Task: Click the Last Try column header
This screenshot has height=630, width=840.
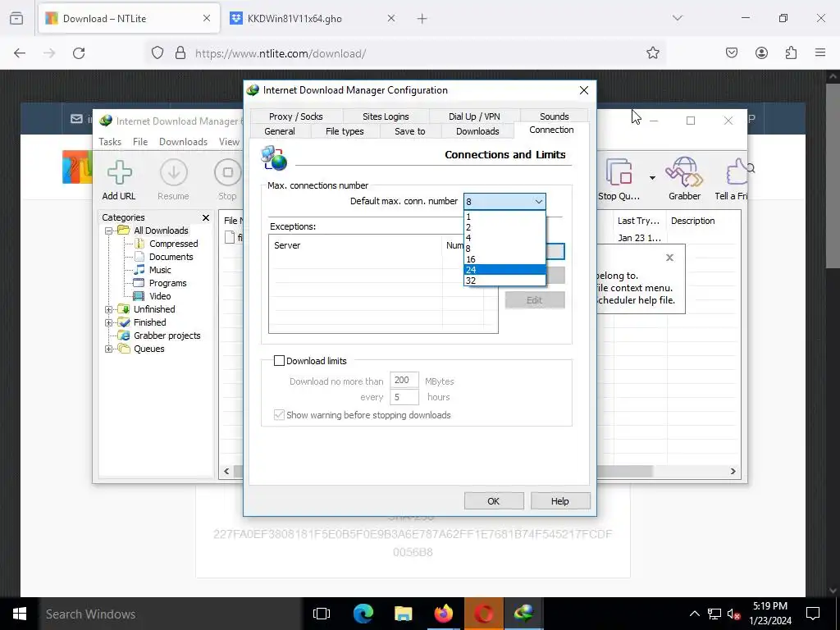Action: [x=638, y=221]
